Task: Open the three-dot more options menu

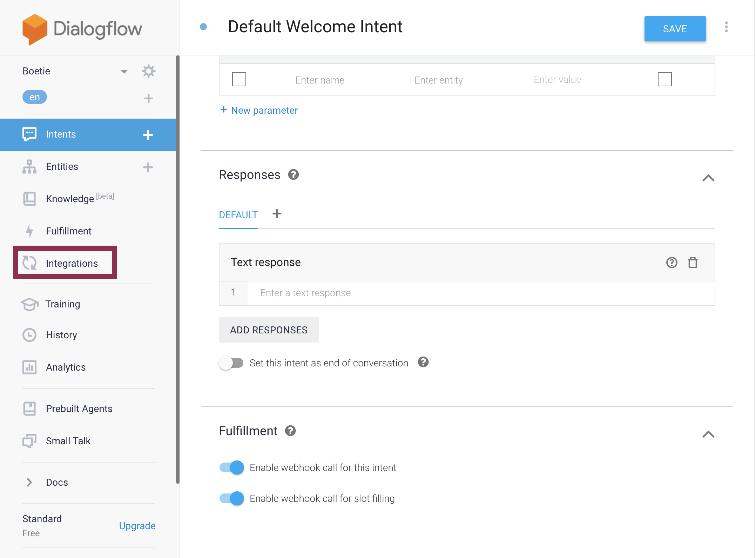Action: click(726, 27)
